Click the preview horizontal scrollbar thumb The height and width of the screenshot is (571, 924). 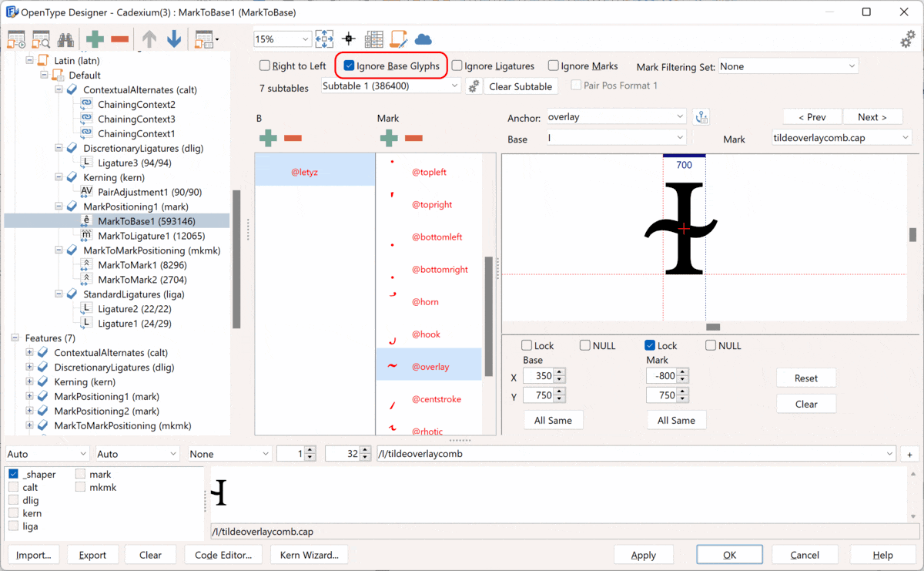pyautogui.click(x=713, y=327)
